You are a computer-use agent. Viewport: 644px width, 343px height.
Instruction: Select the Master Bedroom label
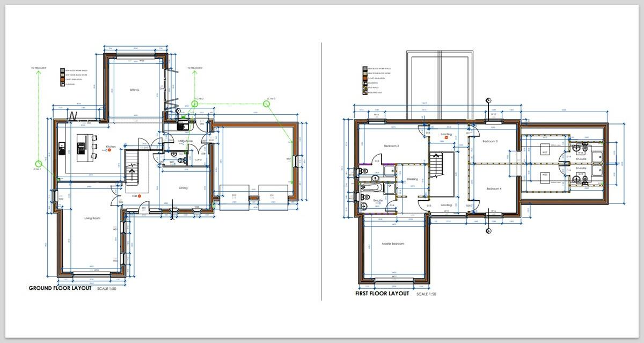393,244
